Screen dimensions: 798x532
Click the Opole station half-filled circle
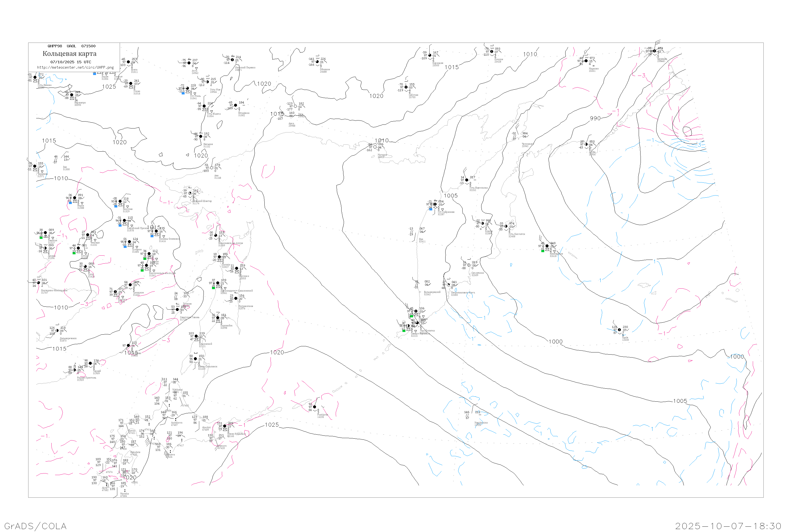[619, 330]
